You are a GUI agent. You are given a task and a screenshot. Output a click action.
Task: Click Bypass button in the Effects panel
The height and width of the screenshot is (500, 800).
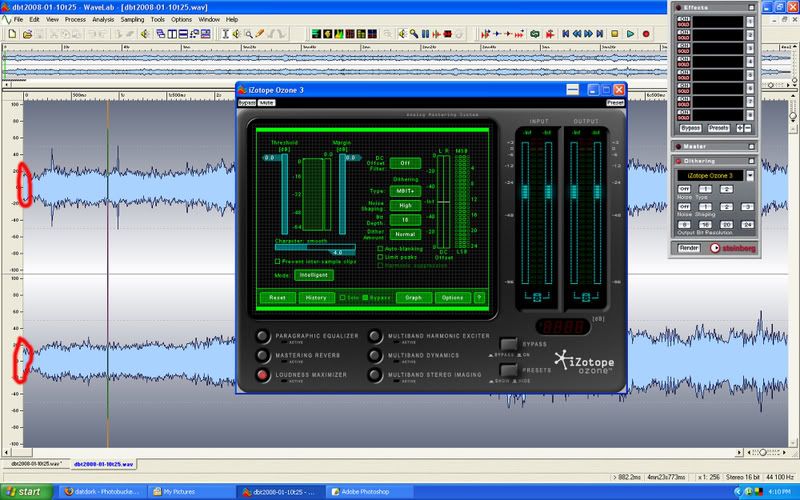(x=690, y=128)
